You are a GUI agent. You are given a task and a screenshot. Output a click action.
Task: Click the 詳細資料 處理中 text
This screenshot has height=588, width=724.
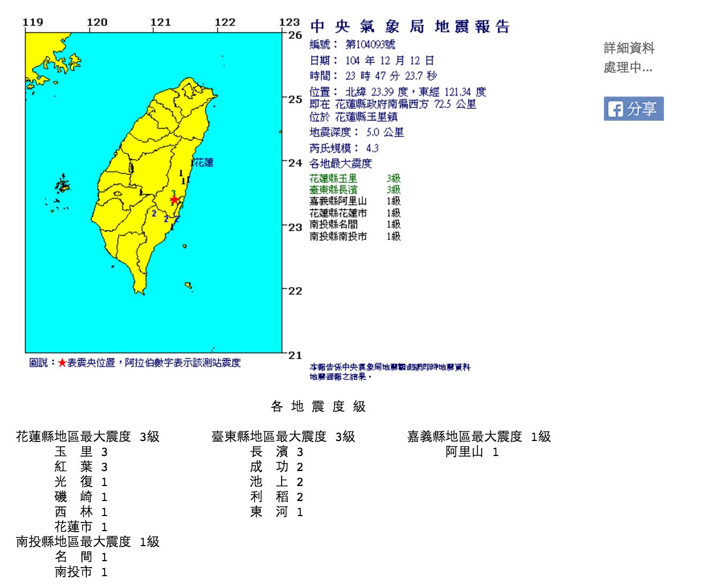(x=629, y=58)
